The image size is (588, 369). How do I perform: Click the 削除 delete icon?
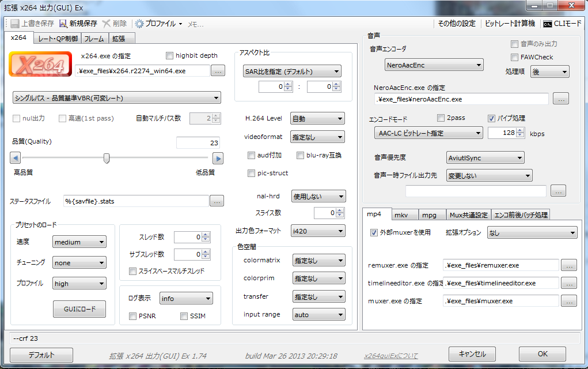pyautogui.click(x=107, y=24)
